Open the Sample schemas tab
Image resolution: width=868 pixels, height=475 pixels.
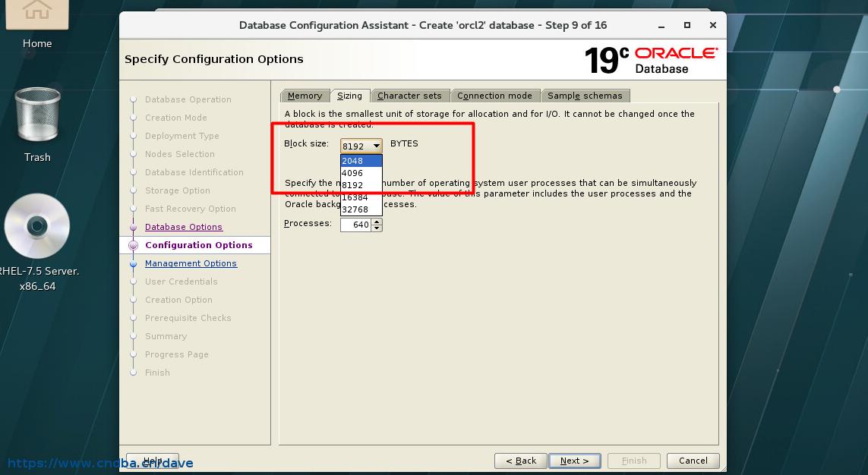coord(585,95)
